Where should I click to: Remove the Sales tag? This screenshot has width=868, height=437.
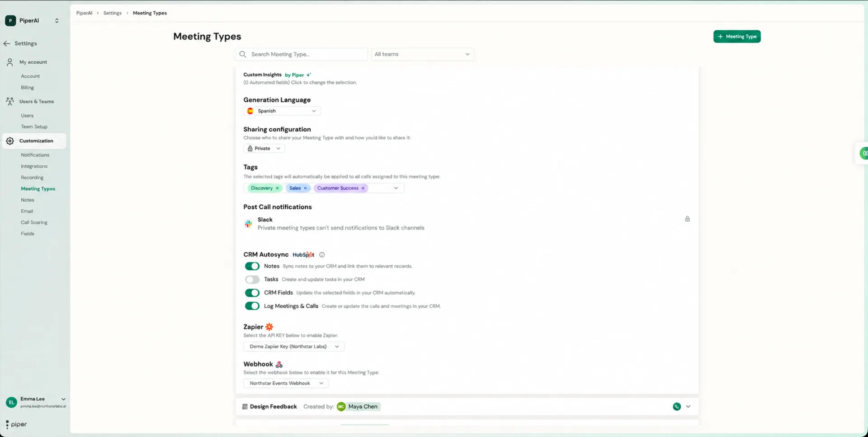pyautogui.click(x=305, y=188)
